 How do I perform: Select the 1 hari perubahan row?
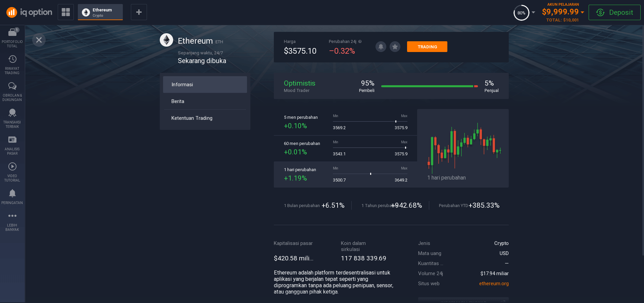pyautogui.click(x=345, y=174)
